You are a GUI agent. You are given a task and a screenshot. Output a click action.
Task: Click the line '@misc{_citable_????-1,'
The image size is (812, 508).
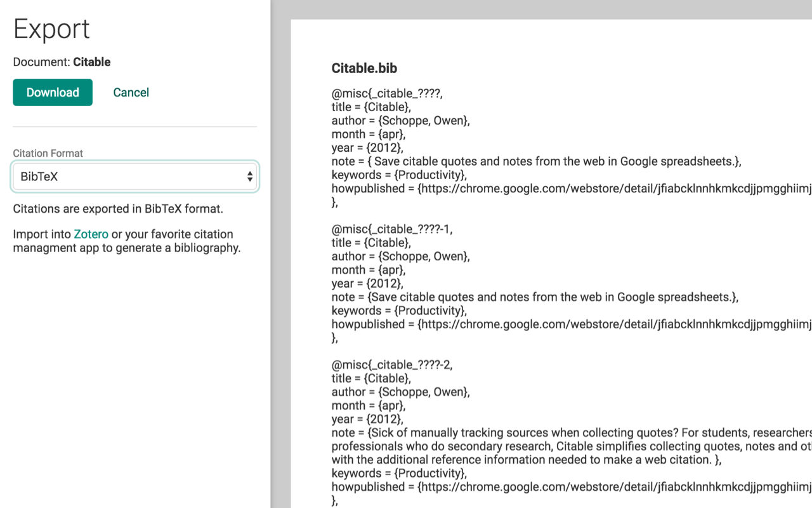(x=392, y=229)
